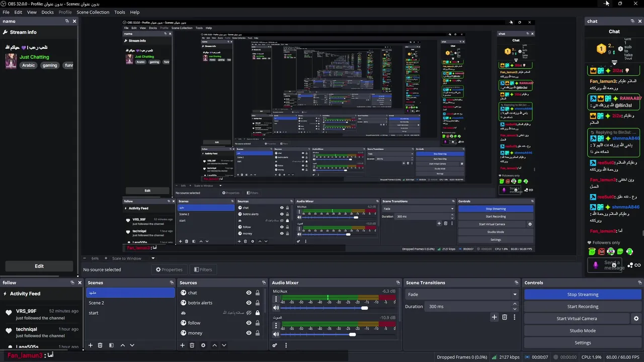
Task: Collapse the chat leaderboard header arrow
Action: pyautogui.click(x=614, y=63)
